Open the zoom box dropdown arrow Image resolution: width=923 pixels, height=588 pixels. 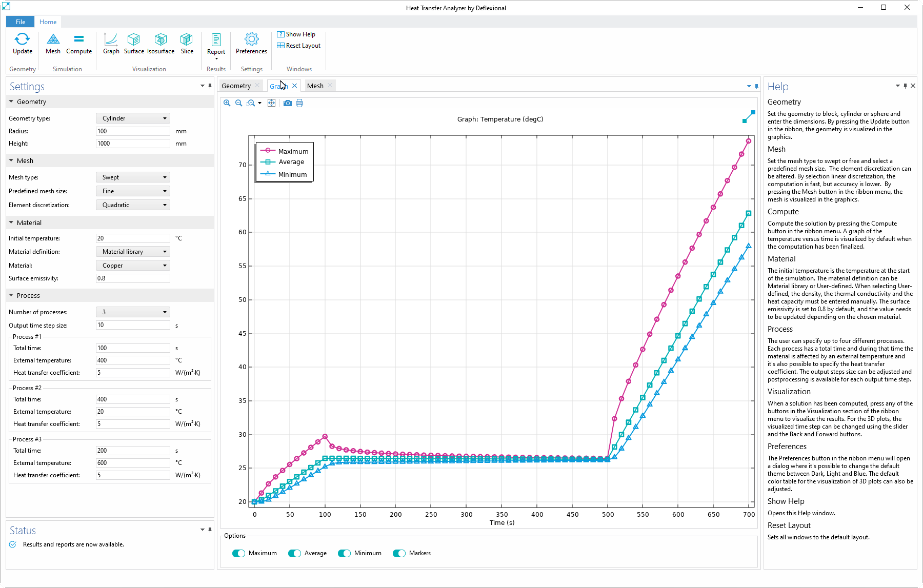[x=259, y=103]
